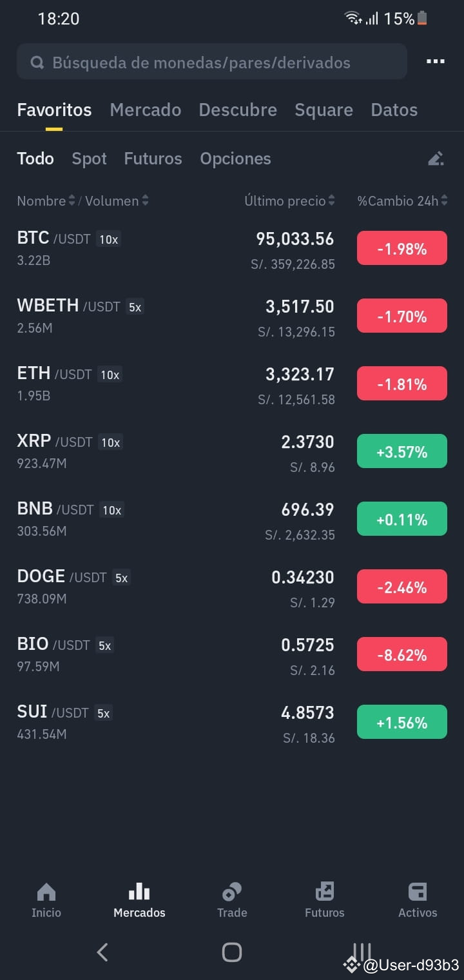Toggle XRP +3.57% change badge
The width and height of the screenshot is (464, 980).
point(402,451)
